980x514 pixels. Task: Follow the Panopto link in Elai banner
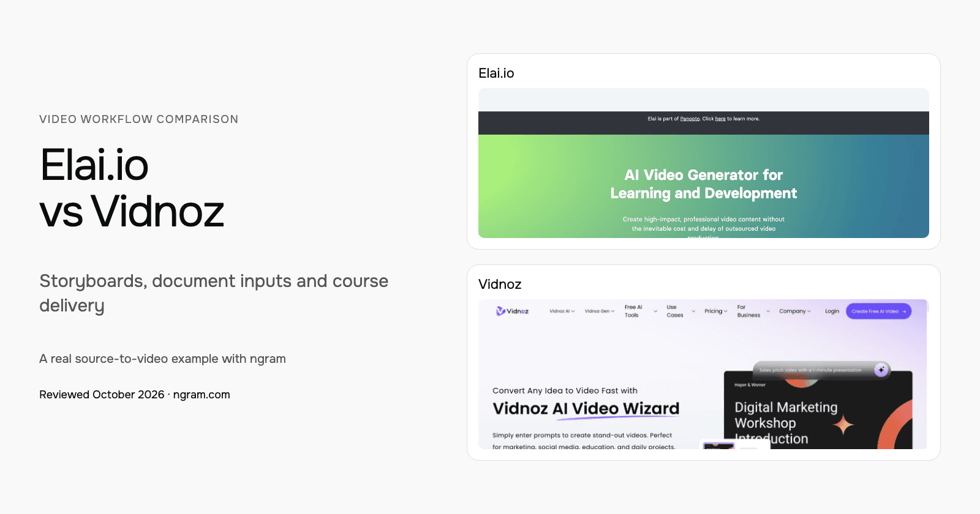690,119
